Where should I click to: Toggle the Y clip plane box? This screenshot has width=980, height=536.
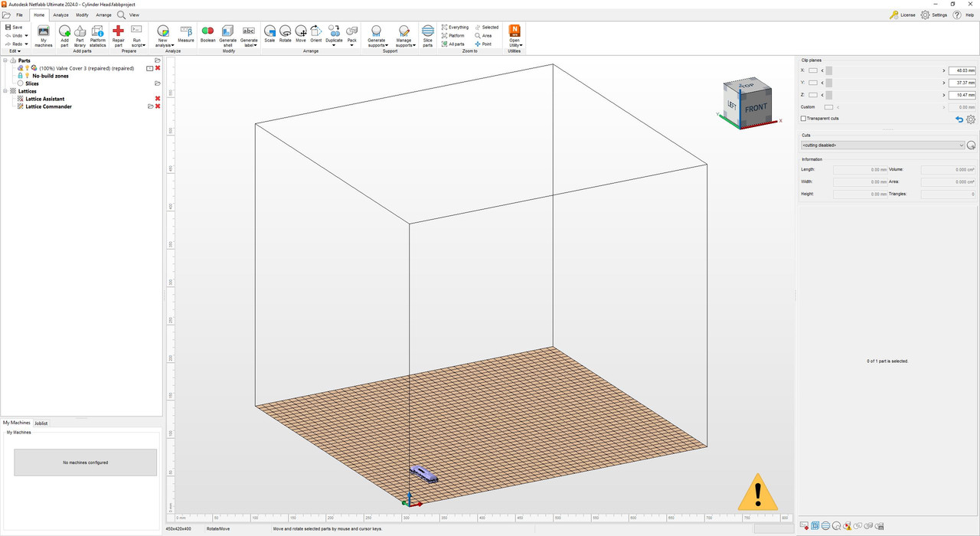813,83
